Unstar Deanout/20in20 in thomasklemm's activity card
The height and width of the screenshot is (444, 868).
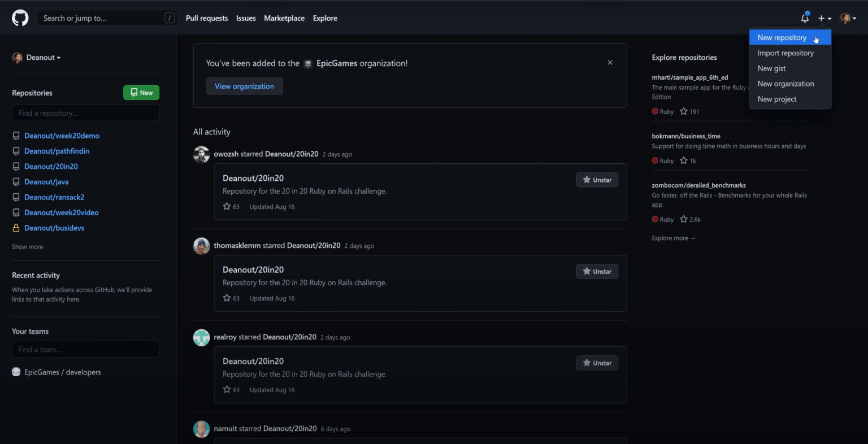click(597, 271)
